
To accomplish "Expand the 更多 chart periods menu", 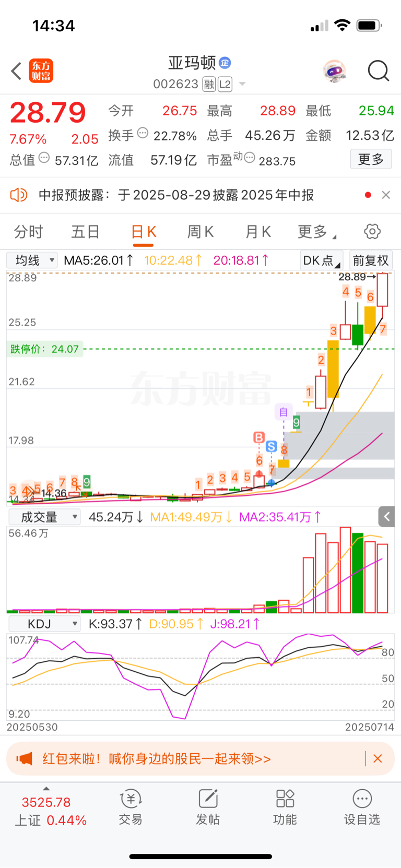I will click(x=316, y=232).
